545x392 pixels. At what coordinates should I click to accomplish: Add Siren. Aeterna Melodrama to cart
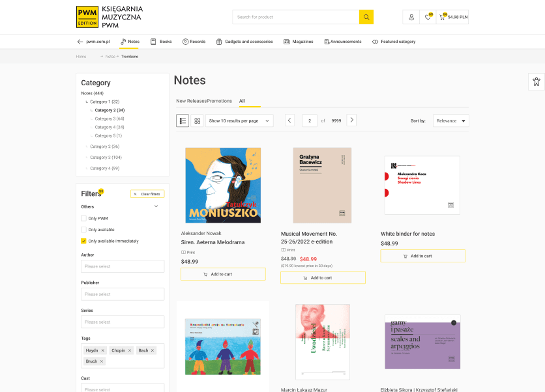[x=223, y=274]
